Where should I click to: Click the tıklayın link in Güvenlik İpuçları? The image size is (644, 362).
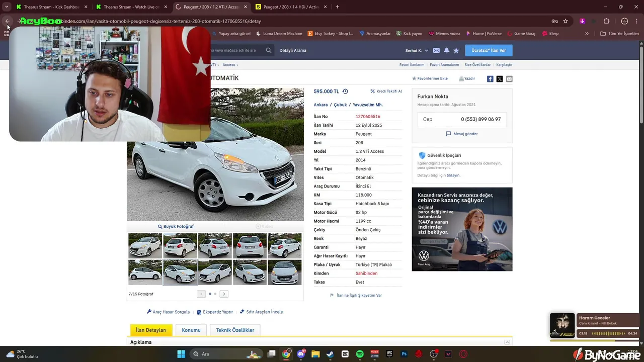point(453,175)
